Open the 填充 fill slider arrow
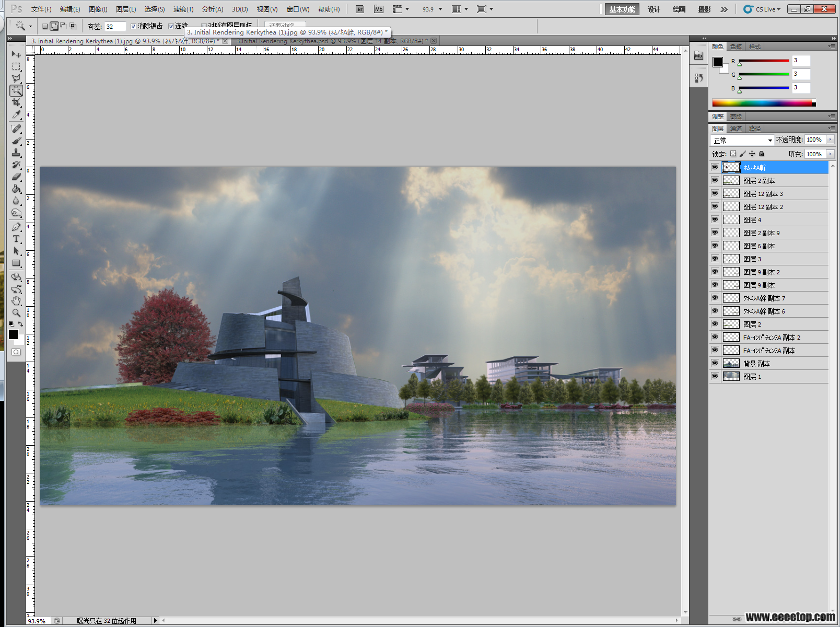Viewport: 840px width, 627px height. click(x=830, y=154)
